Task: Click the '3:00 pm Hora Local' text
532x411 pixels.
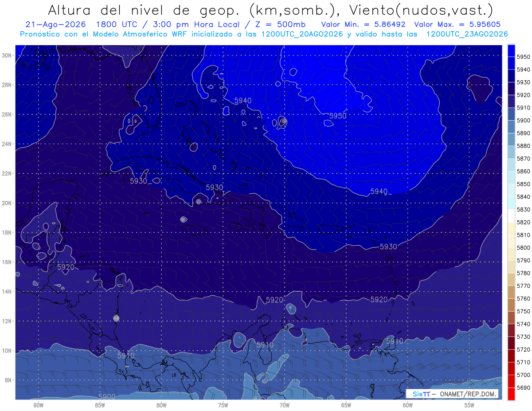Action: 197,24
